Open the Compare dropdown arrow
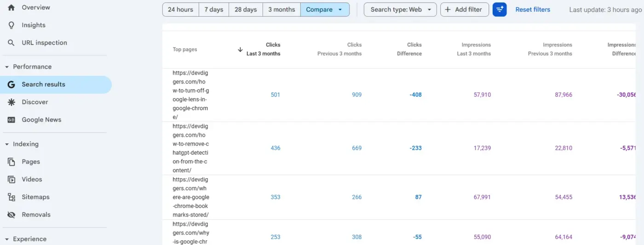 point(340,9)
